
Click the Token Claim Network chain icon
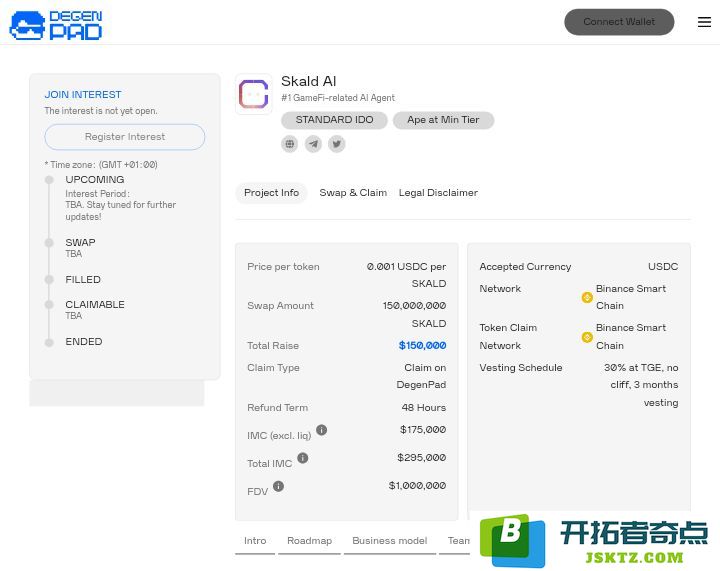(587, 337)
